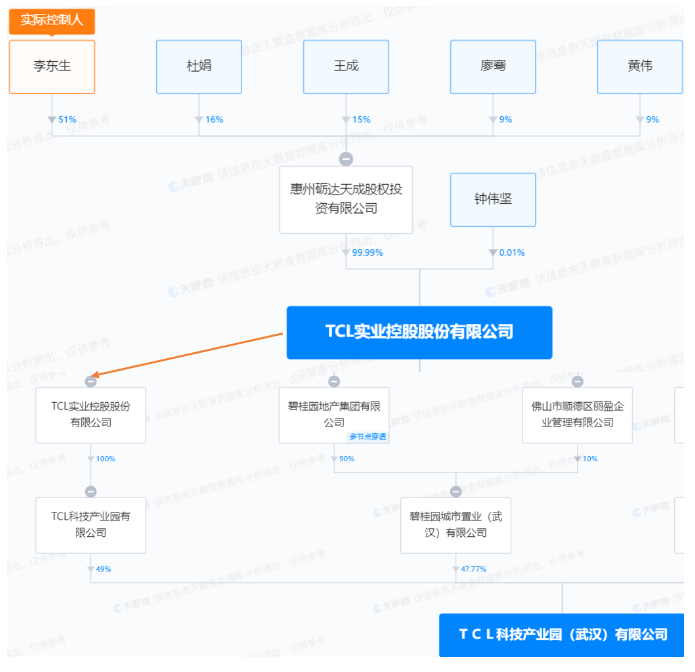Click the 100% ownership label
This screenshot has height=672, width=695.
(105, 459)
